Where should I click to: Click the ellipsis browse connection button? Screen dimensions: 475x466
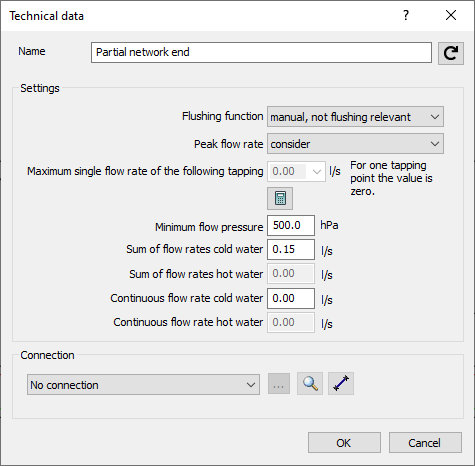(279, 384)
